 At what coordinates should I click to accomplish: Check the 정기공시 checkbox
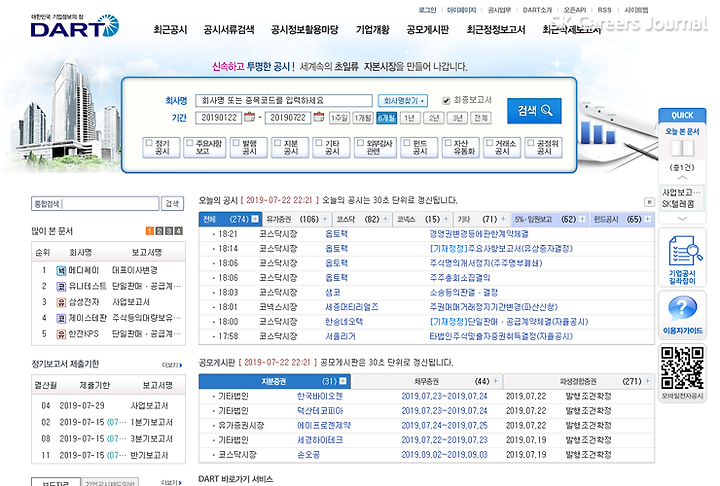(149, 143)
